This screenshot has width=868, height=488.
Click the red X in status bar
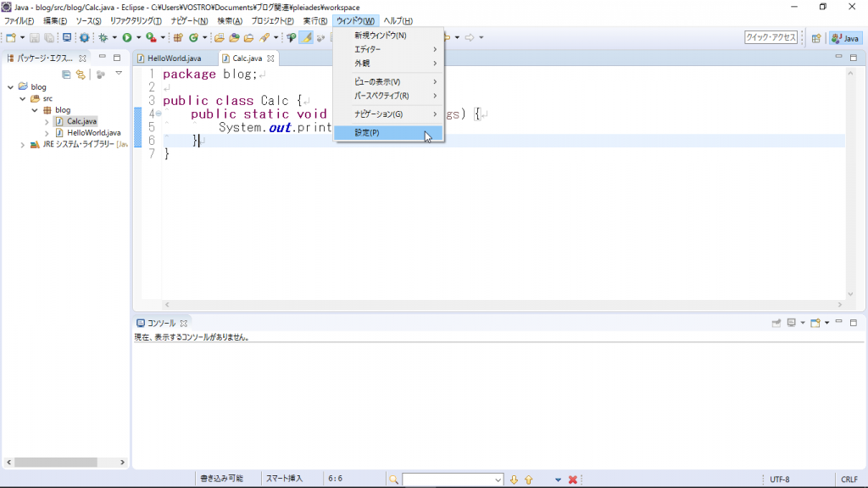pos(573,480)
